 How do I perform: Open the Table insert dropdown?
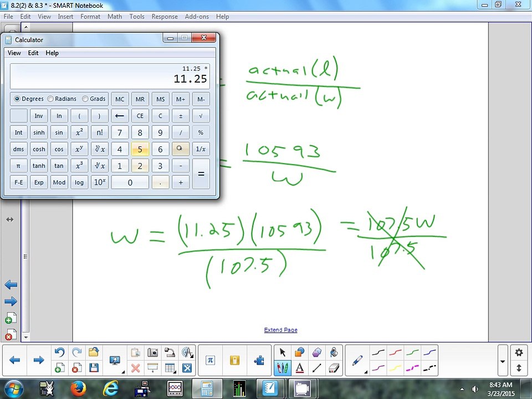pos(170,368)
